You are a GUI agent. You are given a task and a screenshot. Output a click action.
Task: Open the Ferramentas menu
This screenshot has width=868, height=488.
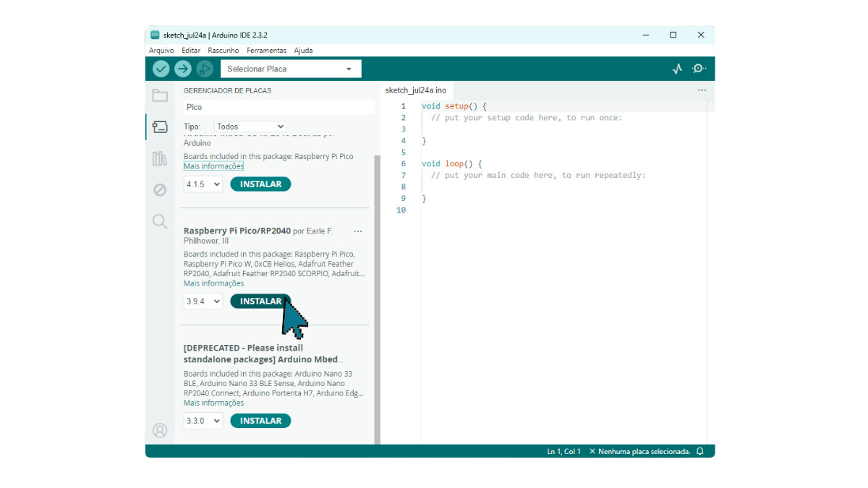[266, 50]
